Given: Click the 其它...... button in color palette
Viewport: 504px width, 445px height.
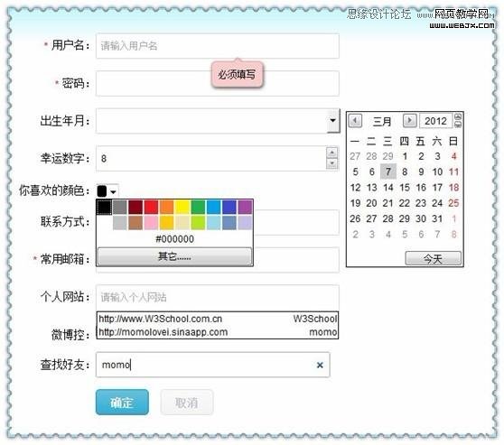Looking at the screenshot, I should pos(174,256).
